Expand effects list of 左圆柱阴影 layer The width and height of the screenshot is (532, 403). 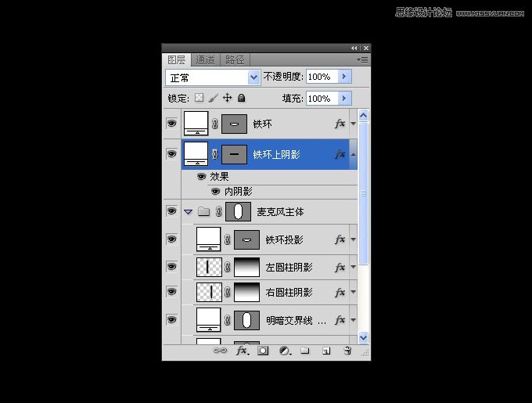(353, 268)
